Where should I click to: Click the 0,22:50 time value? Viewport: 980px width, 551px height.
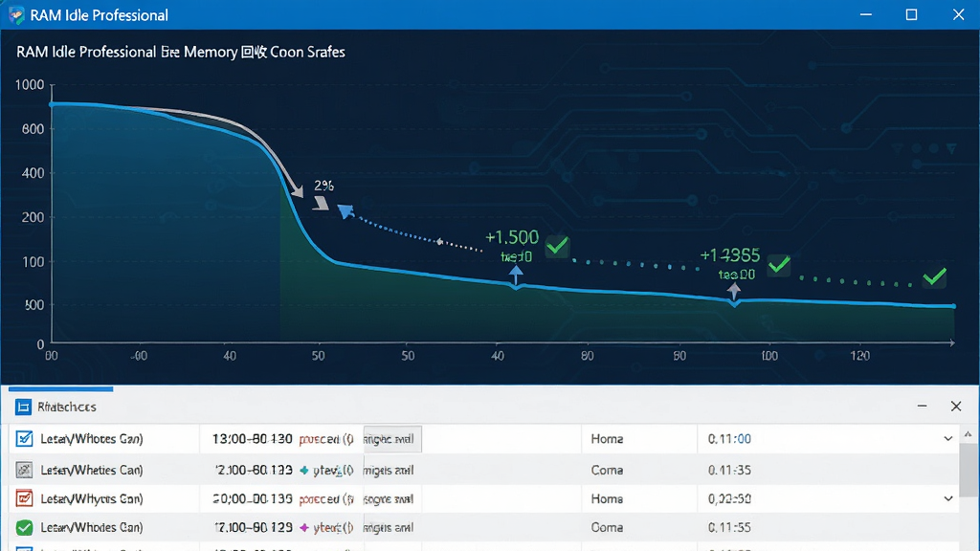(x=729, y=499)
